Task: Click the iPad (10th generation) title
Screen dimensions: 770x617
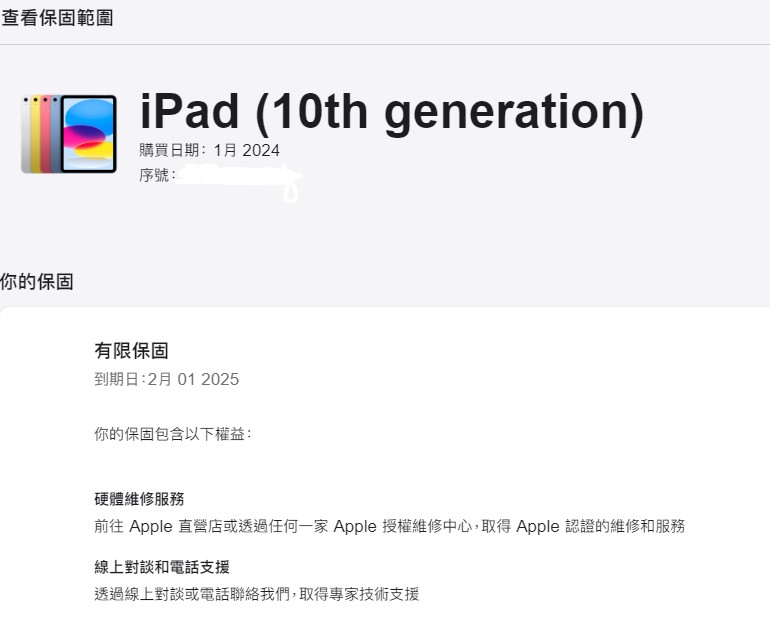Action: (x=391, y=111)
